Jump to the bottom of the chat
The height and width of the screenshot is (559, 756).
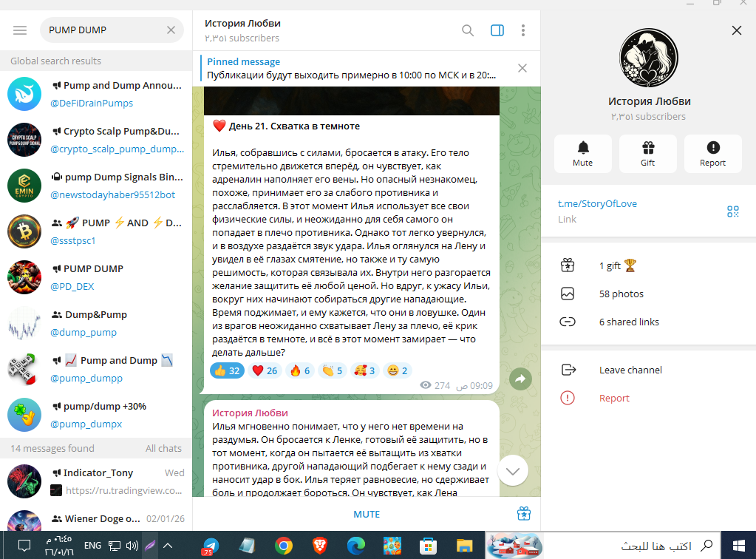(513, 471)
